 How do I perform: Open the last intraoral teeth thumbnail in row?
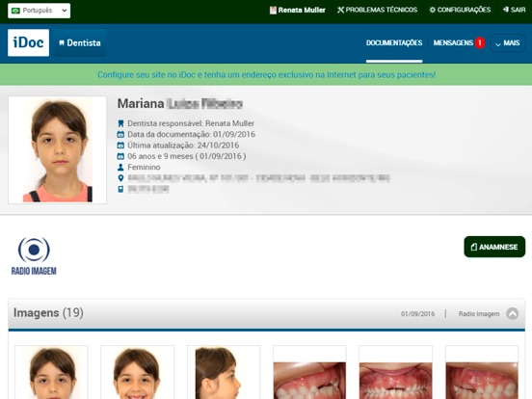point(482,372)
